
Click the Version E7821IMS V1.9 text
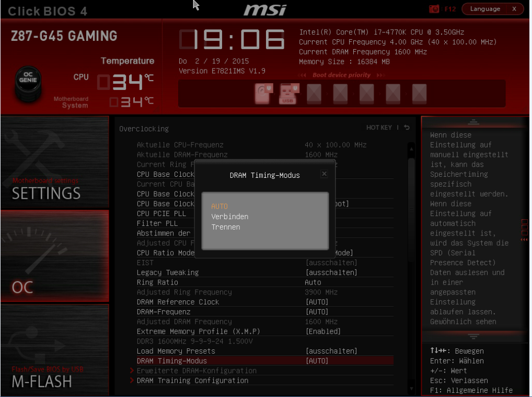[222, 71]
